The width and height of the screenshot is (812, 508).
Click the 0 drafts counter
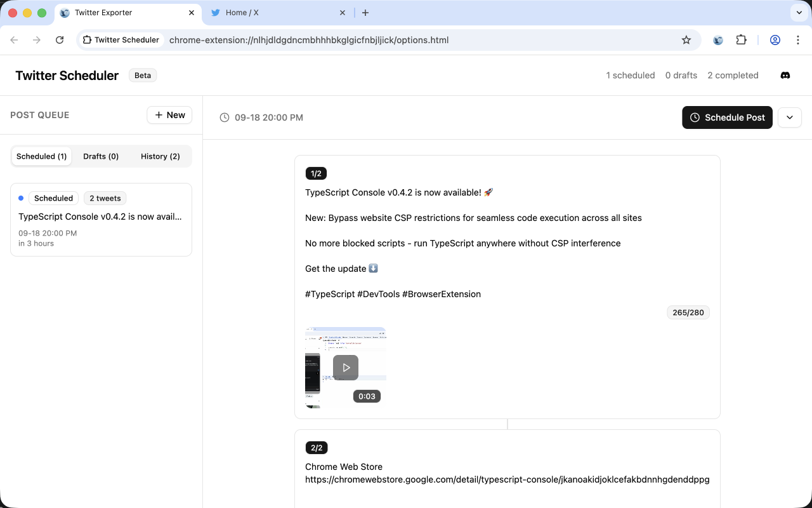pos(681,76)
